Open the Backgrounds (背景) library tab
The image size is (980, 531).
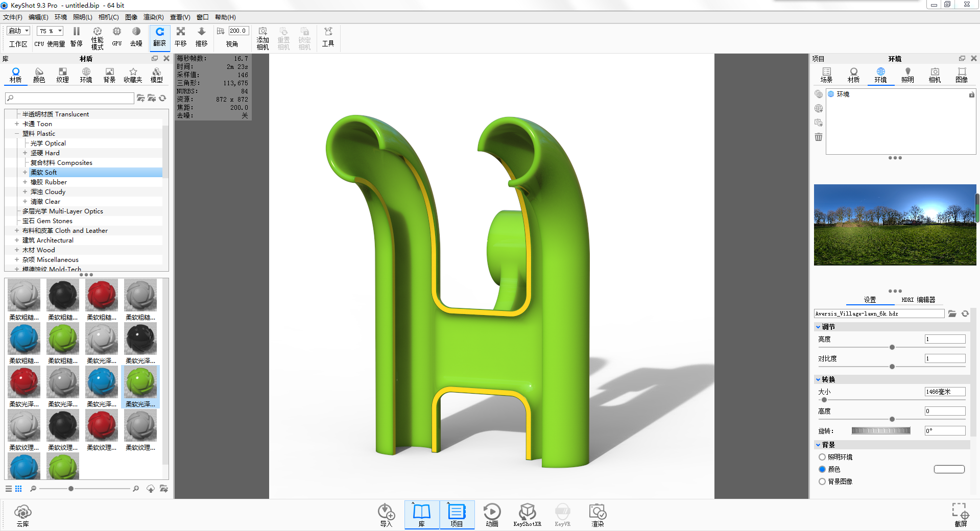pyautogui.click(x=109, y=75)
